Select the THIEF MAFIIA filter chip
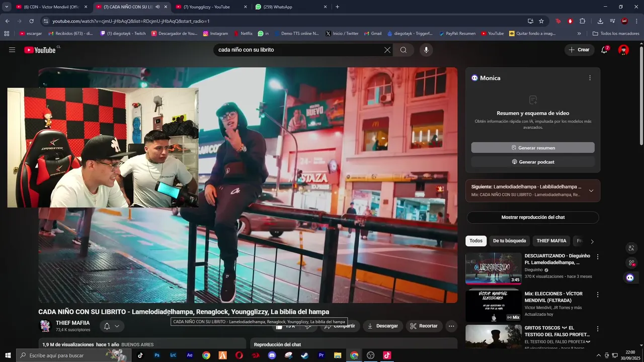This screenshot has height=362, width=644. click(551, 241)
